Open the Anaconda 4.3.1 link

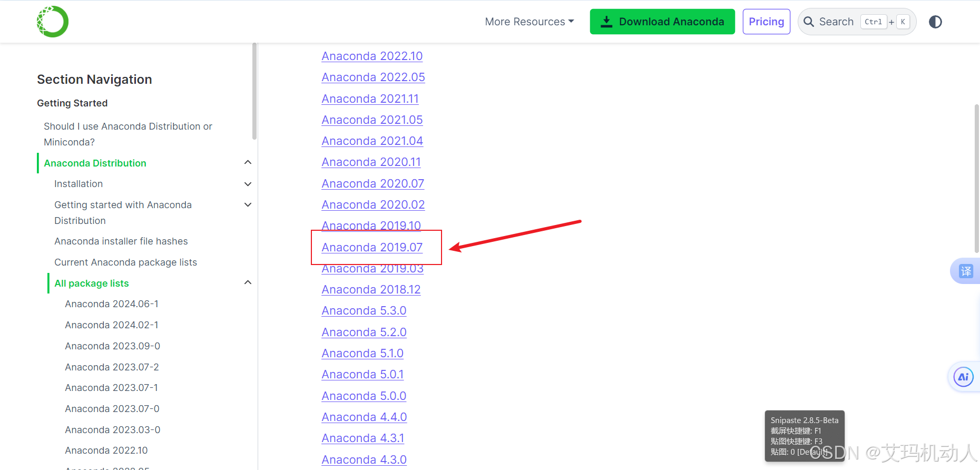363,438
